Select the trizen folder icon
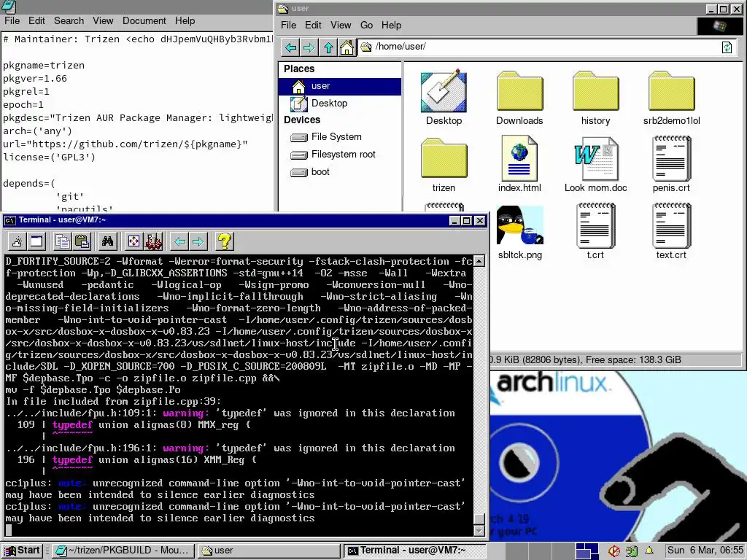This screenshot has height=560, width=747. point(444,166)
